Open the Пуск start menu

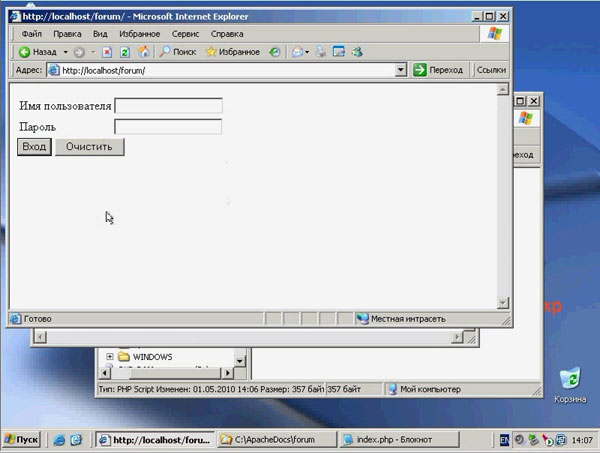pos(22,439)
